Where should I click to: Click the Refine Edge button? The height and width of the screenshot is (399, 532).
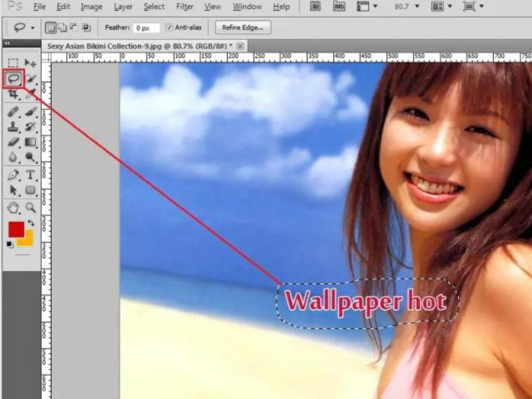pyautogui.click(x=242, y=28)
